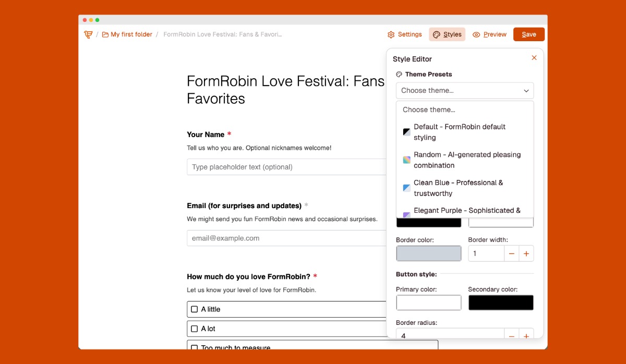
Task: Save the form
Action: [528, 34]
